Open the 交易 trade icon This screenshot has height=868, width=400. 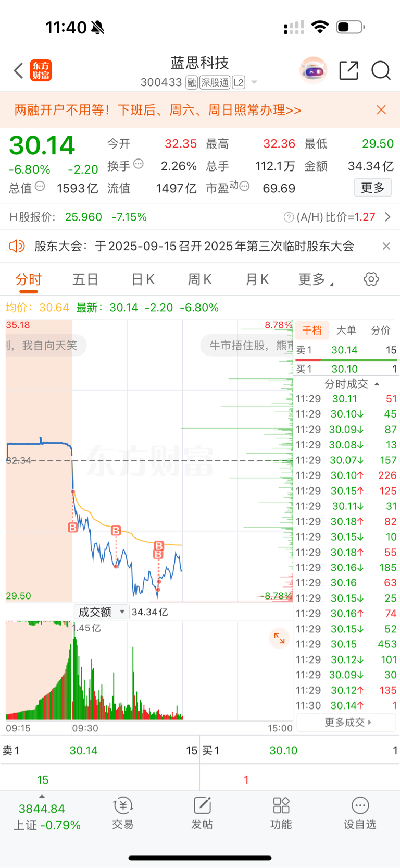point(123,813)
